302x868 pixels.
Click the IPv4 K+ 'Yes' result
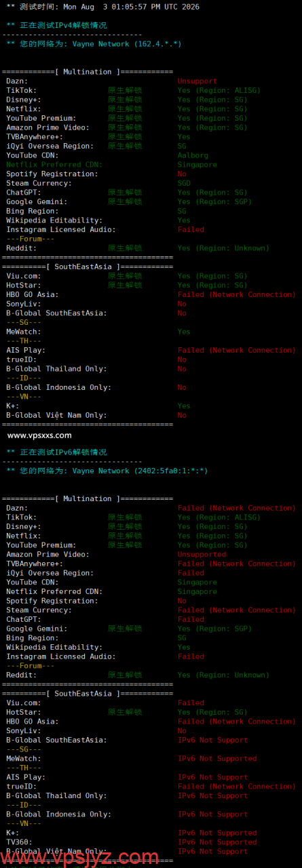click(x=184, y=406)
